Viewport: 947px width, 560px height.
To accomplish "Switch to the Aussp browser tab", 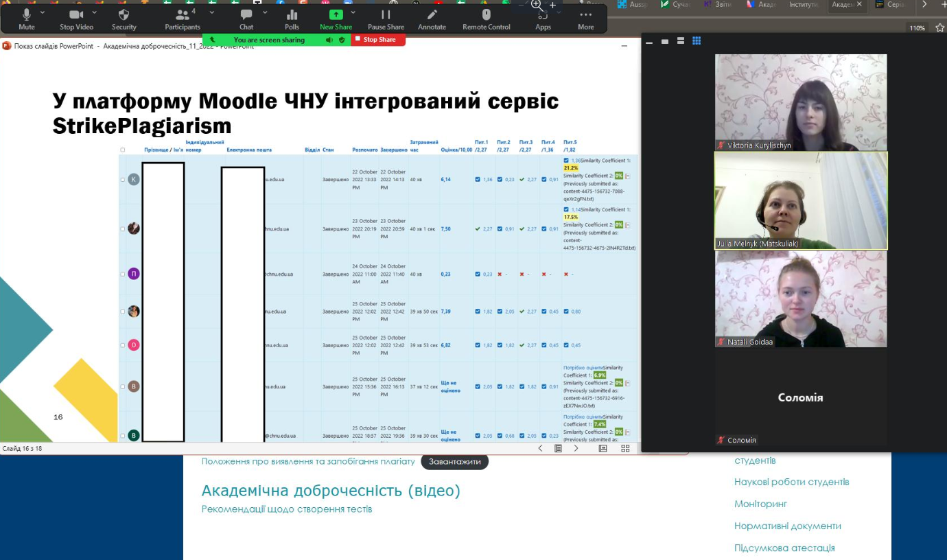I will click(633, 5).
